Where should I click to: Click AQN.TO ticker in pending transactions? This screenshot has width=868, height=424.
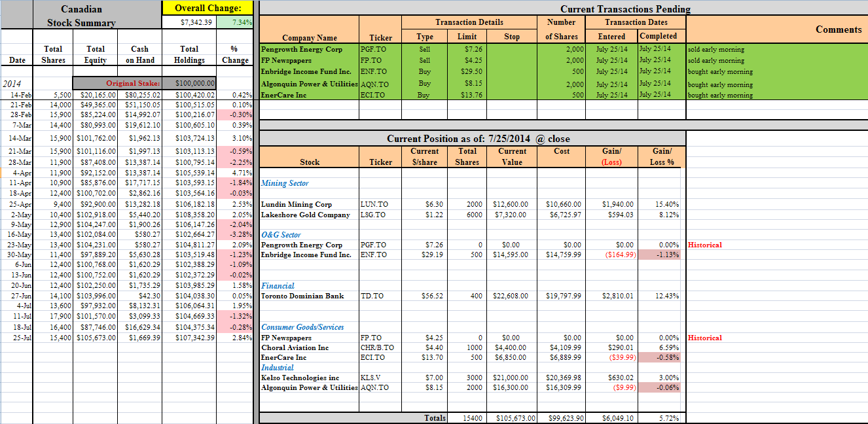374,84
